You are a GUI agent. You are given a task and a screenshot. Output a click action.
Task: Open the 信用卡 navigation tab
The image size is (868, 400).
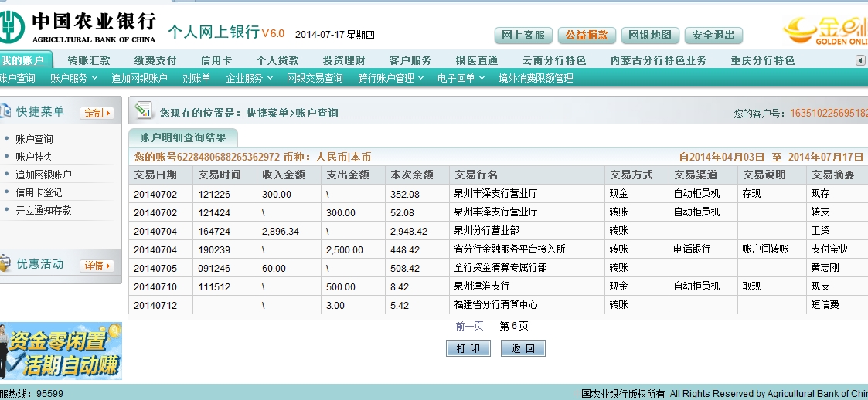point(216,60)
